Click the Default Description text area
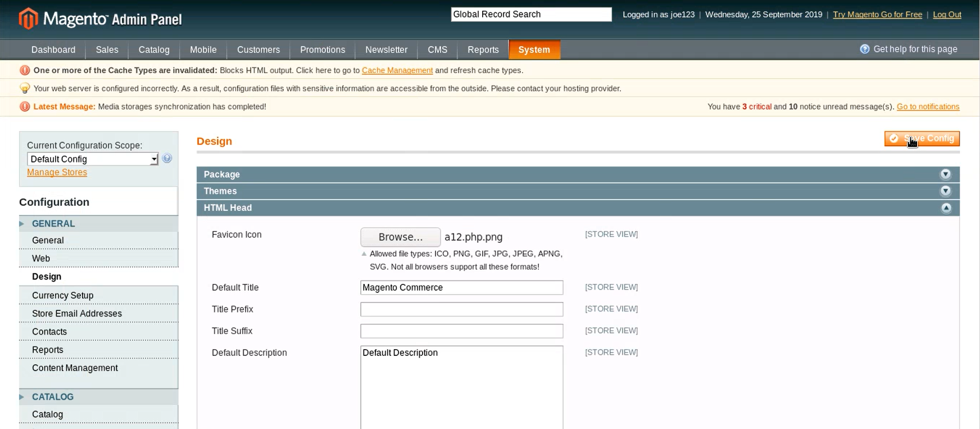This screenshot has height=429, width=980. coord(461,387)
